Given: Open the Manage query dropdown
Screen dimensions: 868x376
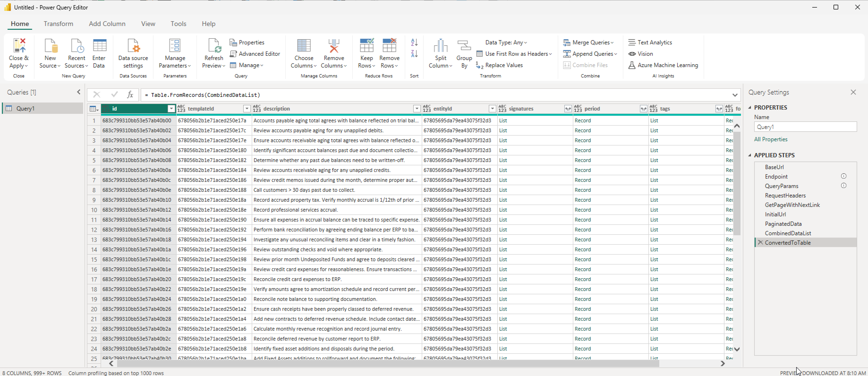Looking at the screenshot, I should pos(246,65).
